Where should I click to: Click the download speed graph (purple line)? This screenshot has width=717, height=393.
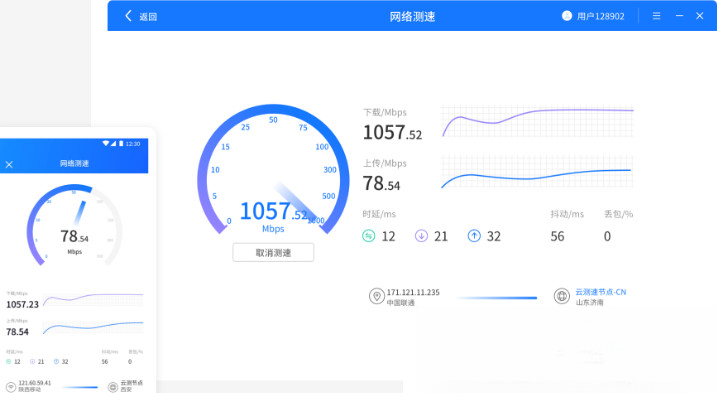coord(537,122)
